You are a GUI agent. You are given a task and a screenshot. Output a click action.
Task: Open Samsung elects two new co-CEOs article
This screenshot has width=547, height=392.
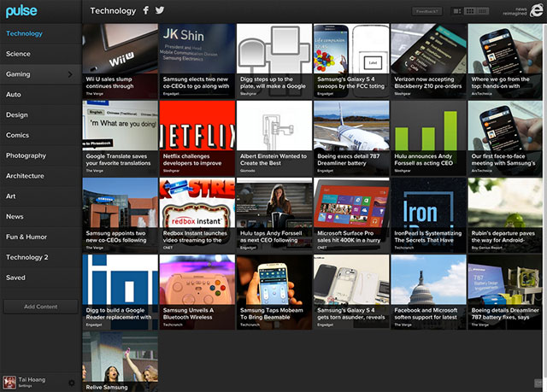pos(197,61)
